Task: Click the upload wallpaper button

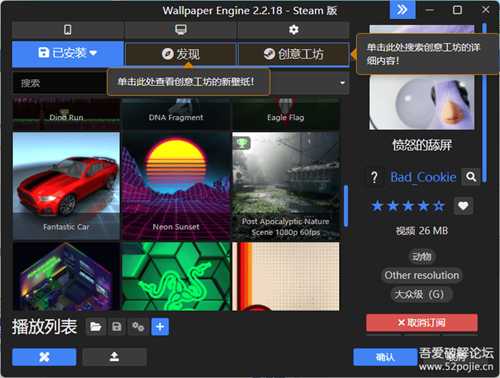Action: click(114, 357)
